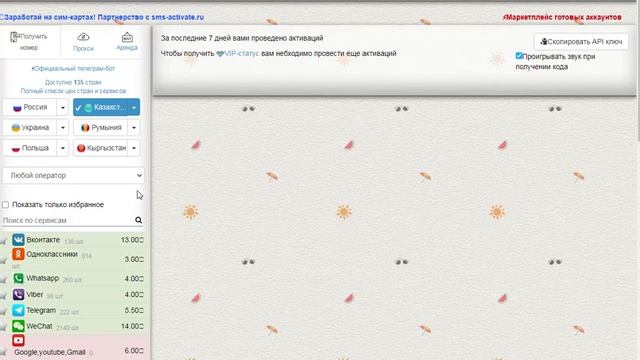
Task: Select Казахстан country button
Action: tap(101, 107)
